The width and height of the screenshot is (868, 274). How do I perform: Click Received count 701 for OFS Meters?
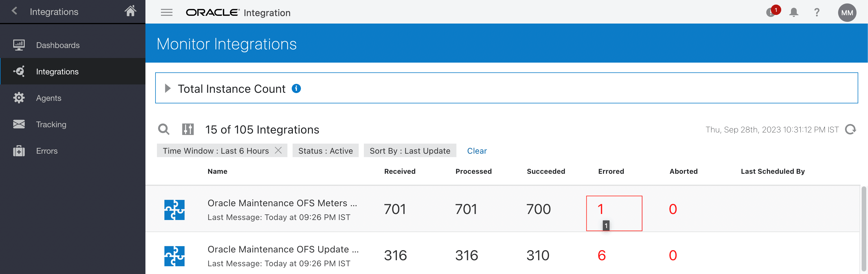click(395, 209)
